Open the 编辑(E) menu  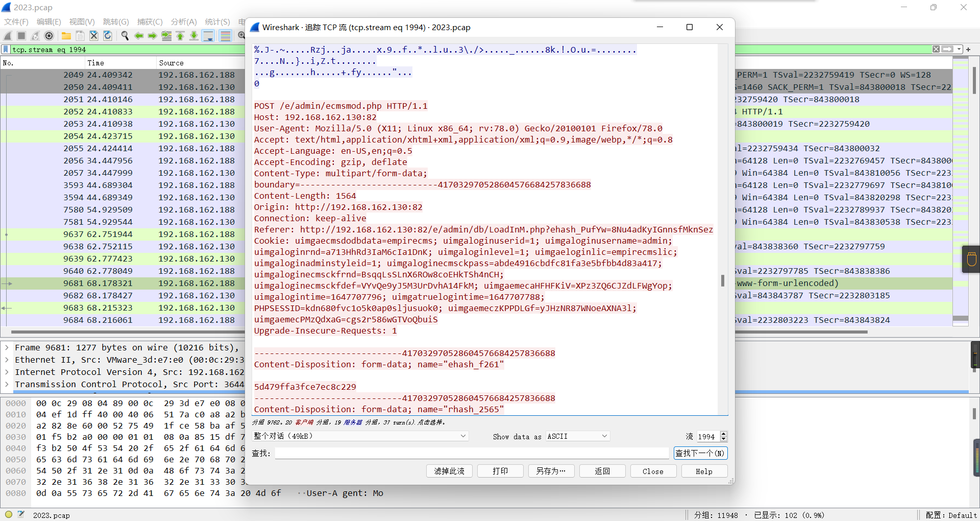[x=49, y=21]
